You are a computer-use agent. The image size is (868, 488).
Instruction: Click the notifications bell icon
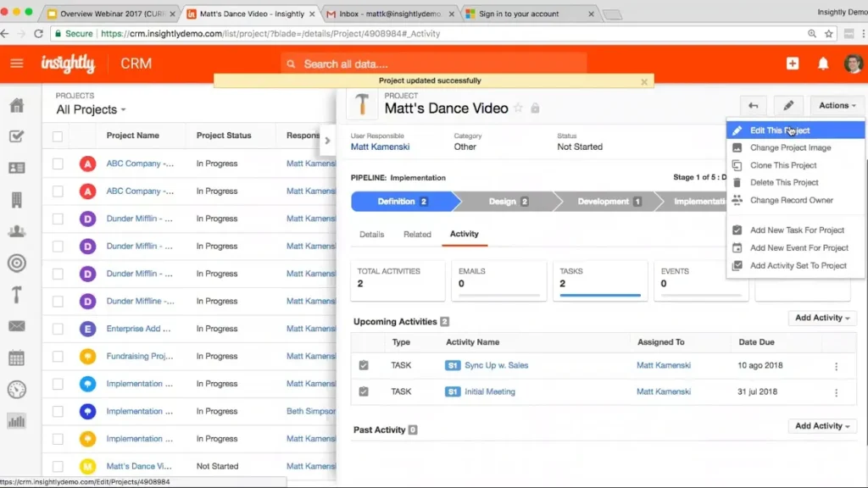[x=822, y=64]
